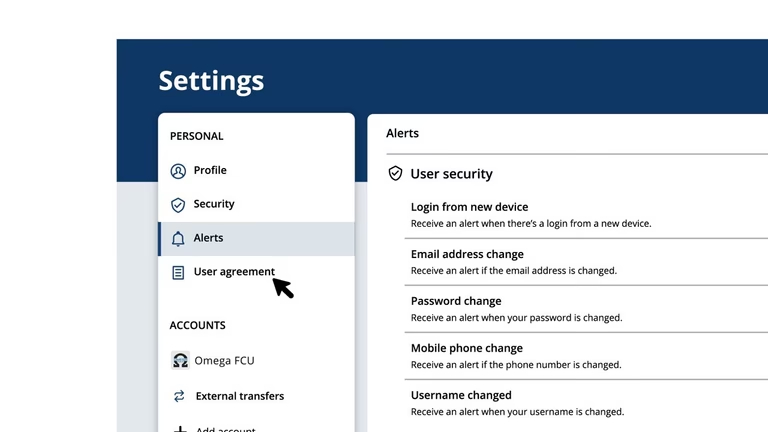Click the External transfers arrows icon

pos(179,396)
